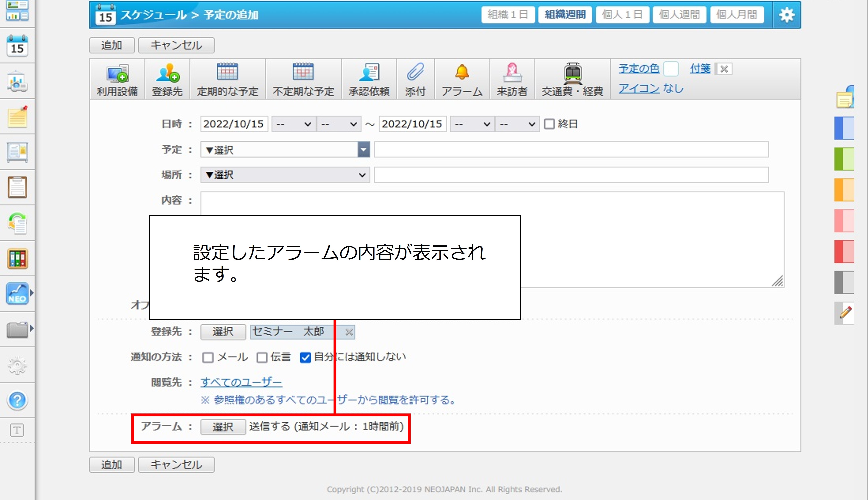Expand the 場所 ▼選択 dropdown

click(285, 175)
